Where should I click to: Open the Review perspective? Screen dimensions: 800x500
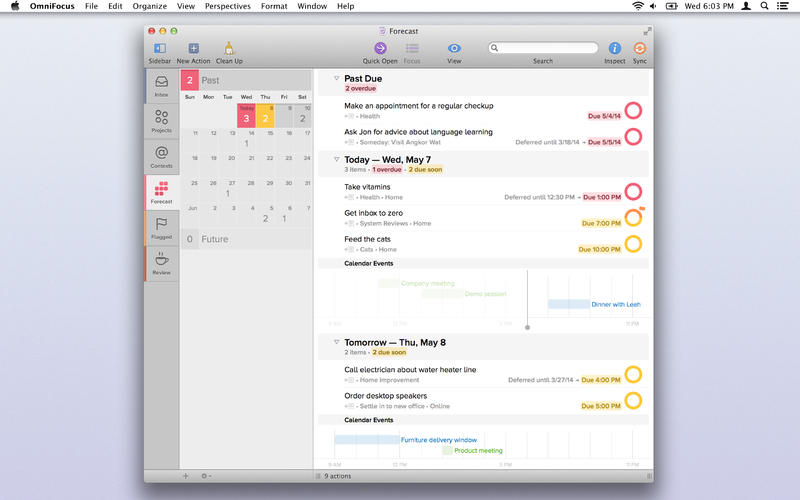pos(162,263)
